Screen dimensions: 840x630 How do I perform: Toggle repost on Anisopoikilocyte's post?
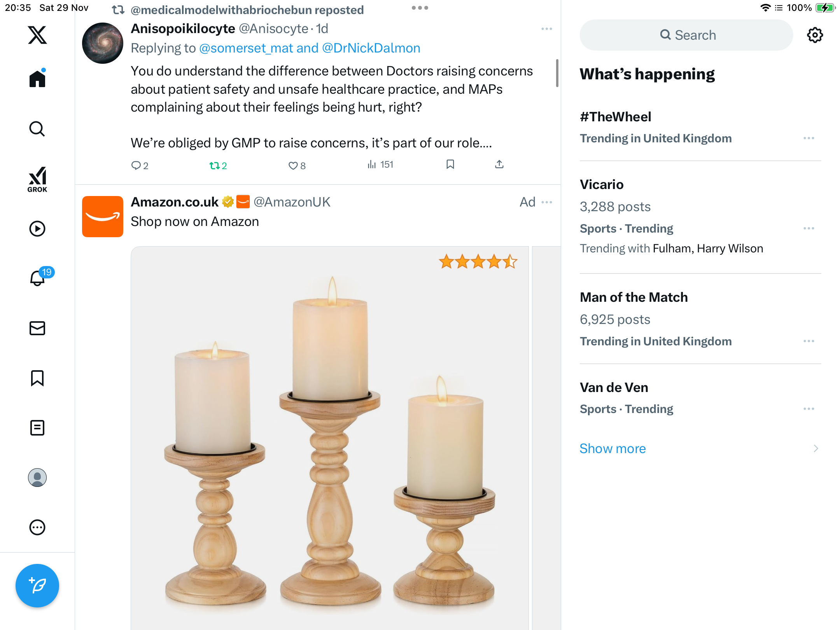(215, 166)
